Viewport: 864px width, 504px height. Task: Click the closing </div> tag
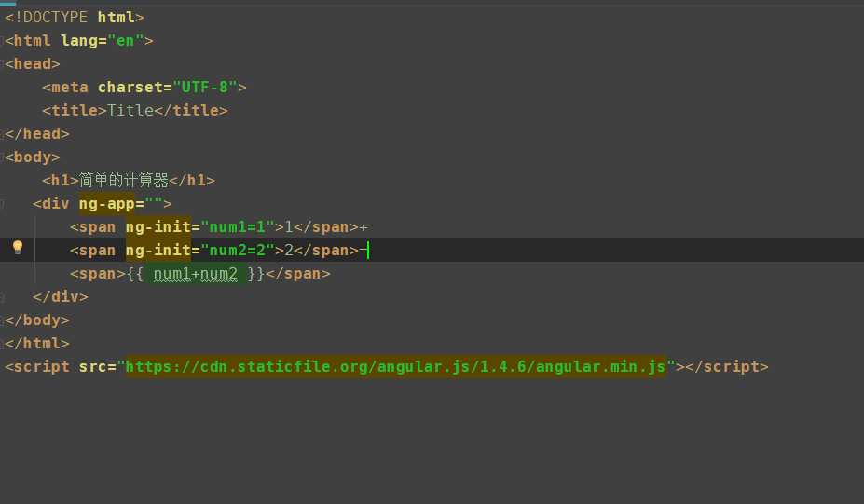click(x=61, y=297)
